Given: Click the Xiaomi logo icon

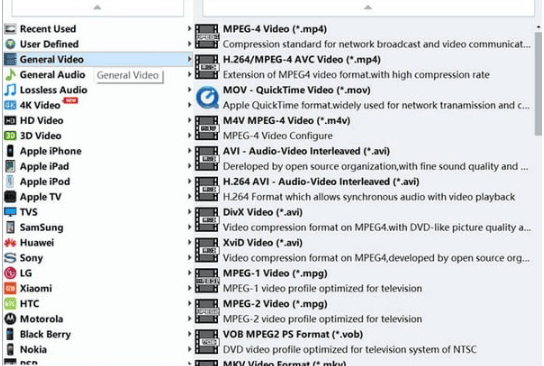Looking at the screenshot, I should coord(10,288).
